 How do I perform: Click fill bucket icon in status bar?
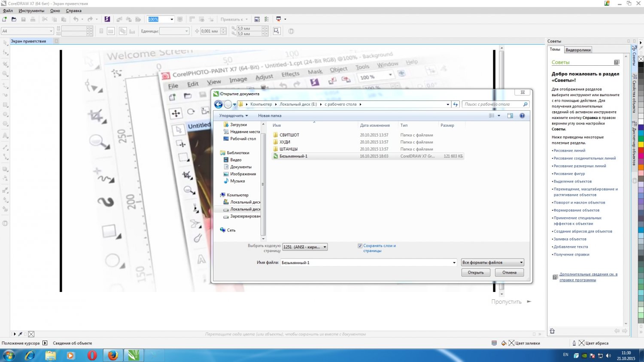(x=504, y=343)
